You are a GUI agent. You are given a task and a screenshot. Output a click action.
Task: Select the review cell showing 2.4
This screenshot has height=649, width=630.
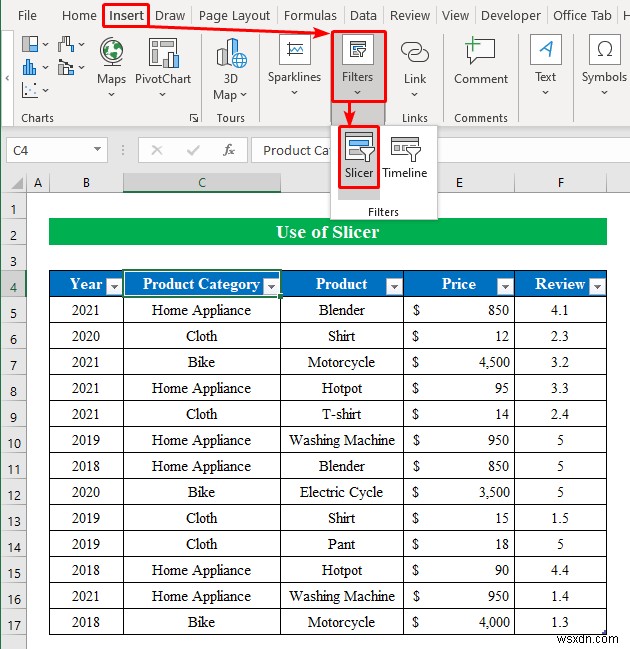click(560, 414)
